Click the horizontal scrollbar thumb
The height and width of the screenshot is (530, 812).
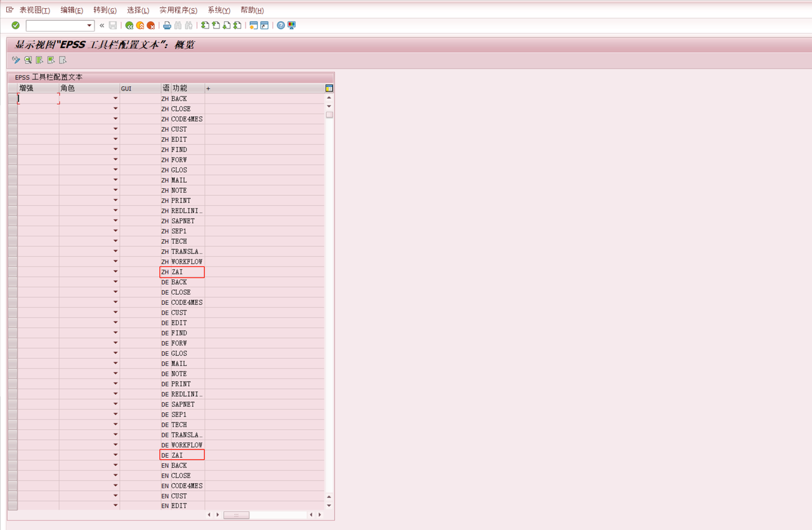click(x=237, y=515)
